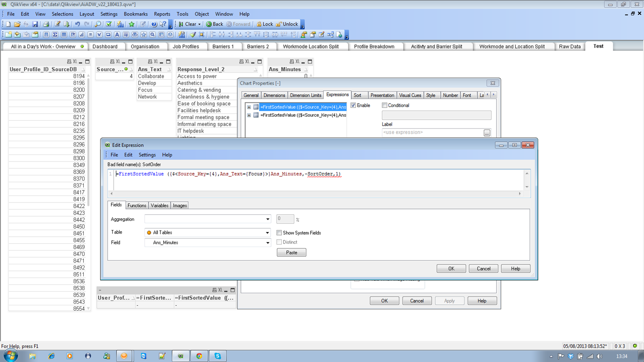Click the Save document toolbar icon

pos(35,24)
